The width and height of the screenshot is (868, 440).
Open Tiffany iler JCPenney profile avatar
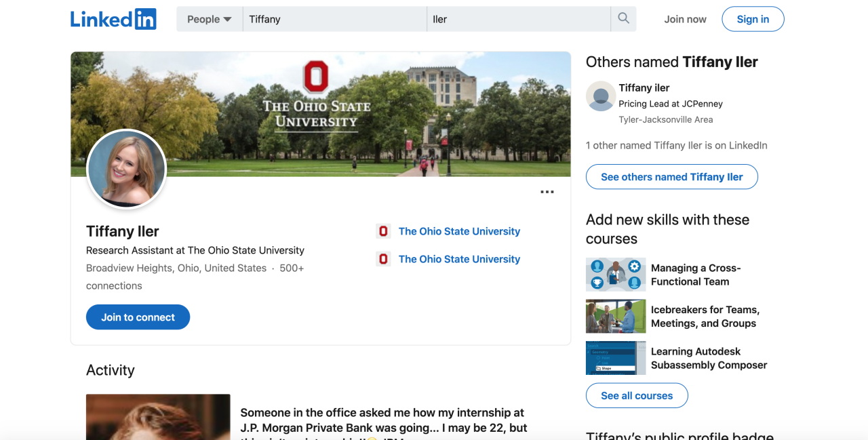pos(601,96)
